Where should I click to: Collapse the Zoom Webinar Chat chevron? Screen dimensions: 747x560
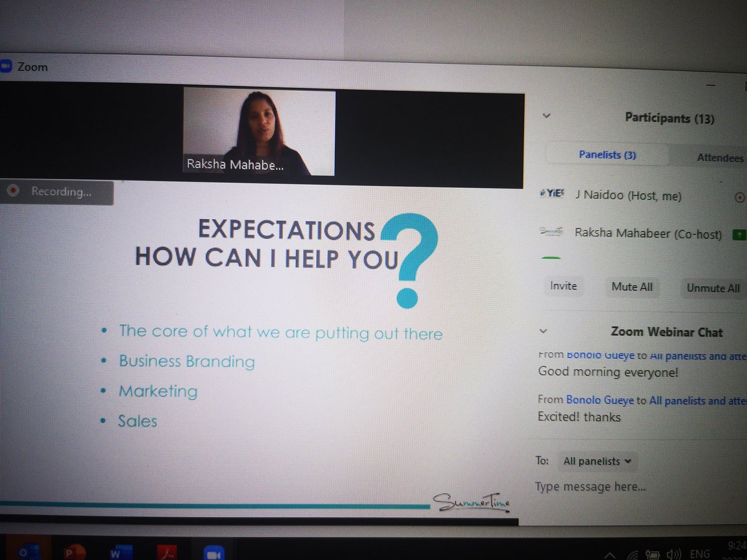pyautogui.click(x=543, y=330)
